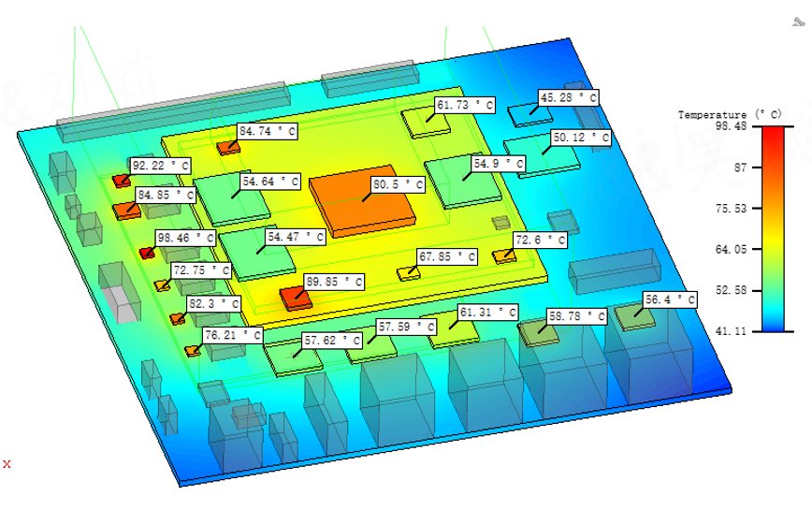
Task: Select the 84.74 °C annotation
Action: 268,132
